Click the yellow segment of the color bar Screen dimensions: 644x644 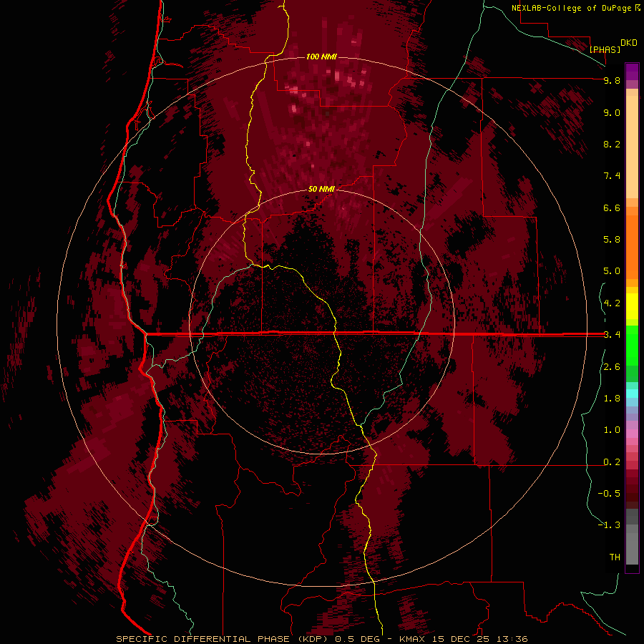click(x=632, y=306)
